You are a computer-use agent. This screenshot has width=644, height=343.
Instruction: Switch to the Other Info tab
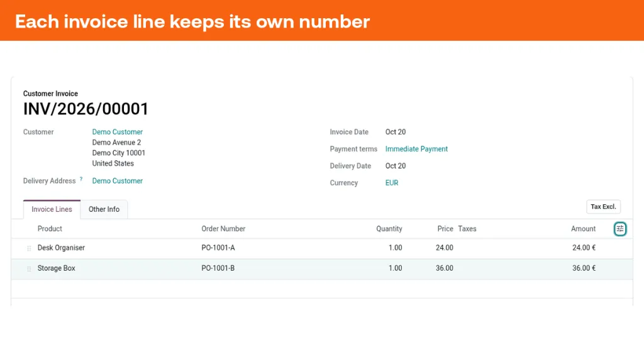(x=104, y=209)
